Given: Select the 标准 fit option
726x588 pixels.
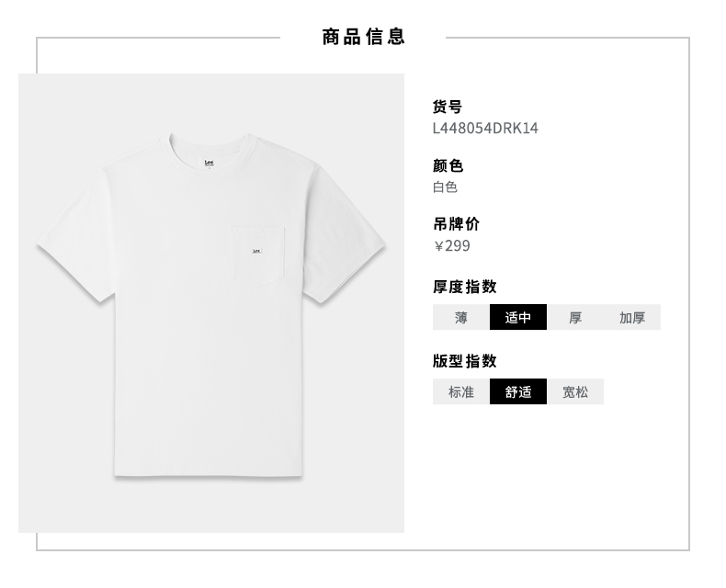Looking at the screenshot, I should pos(460,391).
